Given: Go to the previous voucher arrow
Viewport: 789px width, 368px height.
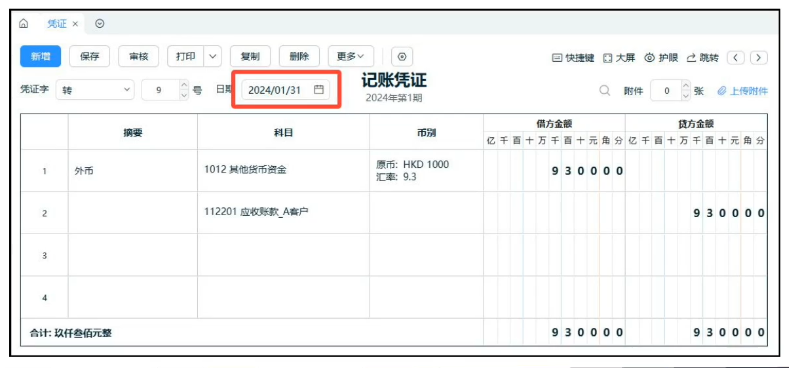Looking at the screenshot, I should click(736, 58).
